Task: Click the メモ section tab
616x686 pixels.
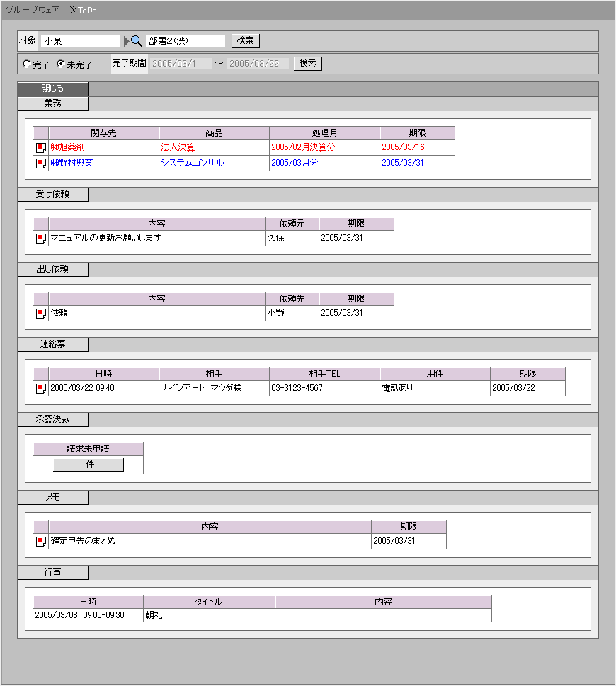Action: click(x=52, y=497)
